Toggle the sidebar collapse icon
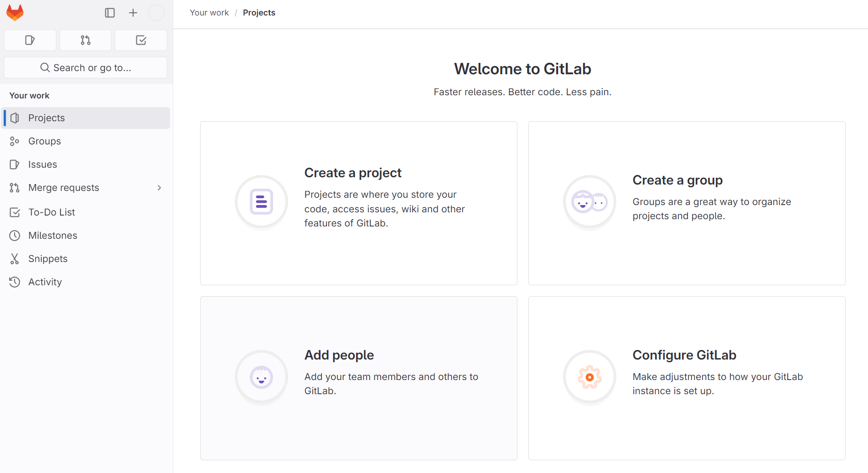Screen dimensions: 868x473 pos(110,13)
